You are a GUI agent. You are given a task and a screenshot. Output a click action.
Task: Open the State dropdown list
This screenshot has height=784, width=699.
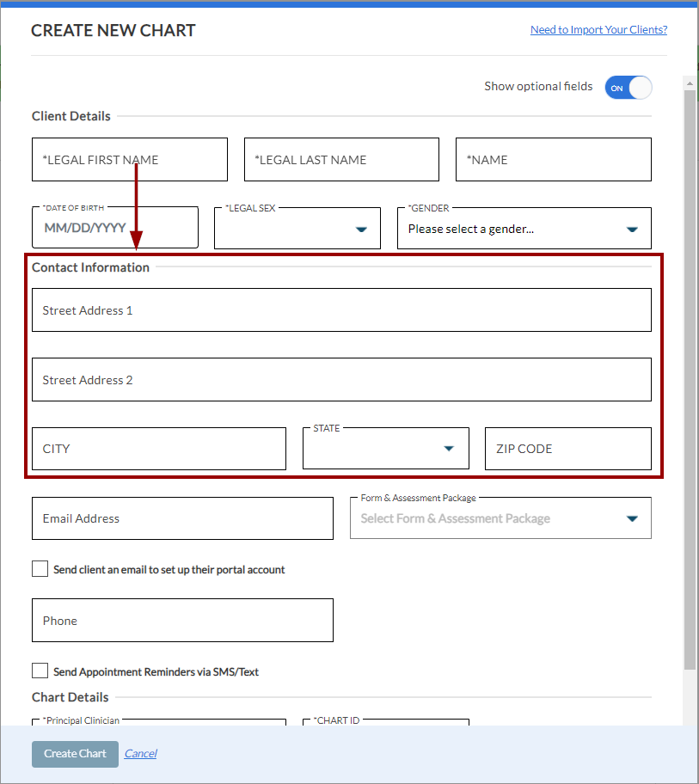385,449
